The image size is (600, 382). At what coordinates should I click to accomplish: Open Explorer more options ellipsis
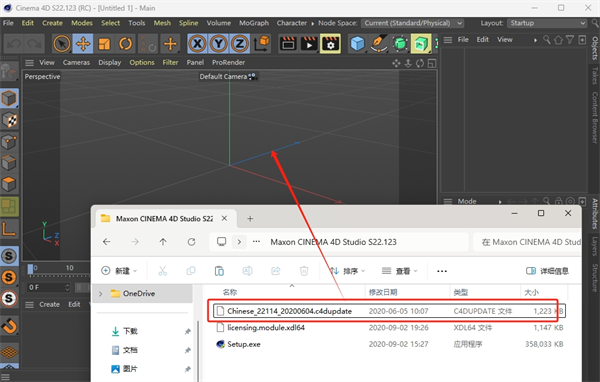coord(442,271)
